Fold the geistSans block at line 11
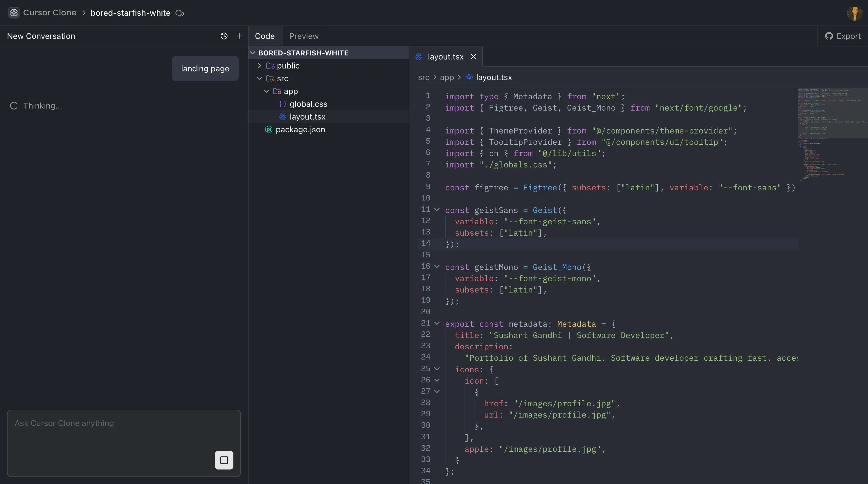The width and height of the screenshot is (868, 484). tap(436, 210)
